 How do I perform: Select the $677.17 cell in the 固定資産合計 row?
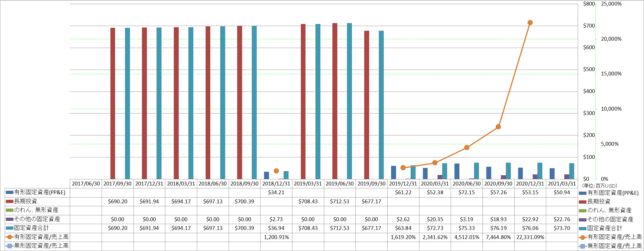[x=372, y=228]
